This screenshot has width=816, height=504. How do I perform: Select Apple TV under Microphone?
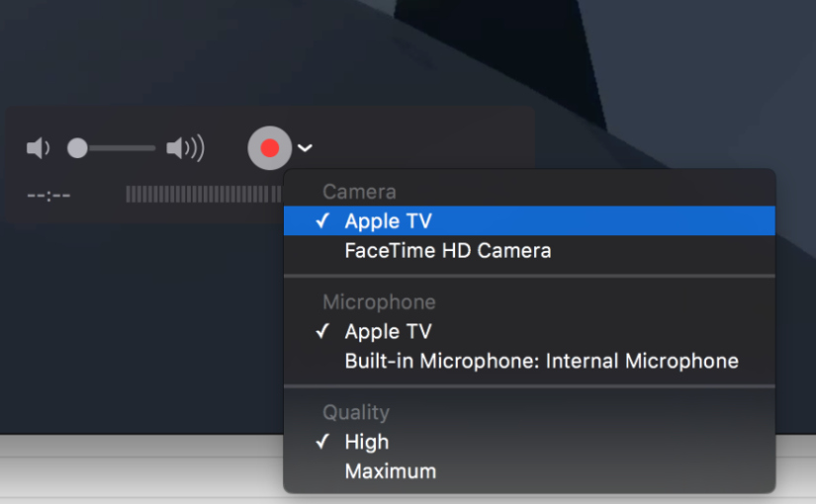click(x=529, y=331)
